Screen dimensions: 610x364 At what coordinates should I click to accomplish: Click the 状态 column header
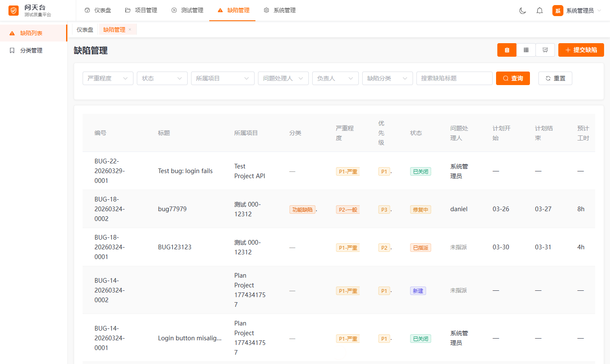pos(416,133)
